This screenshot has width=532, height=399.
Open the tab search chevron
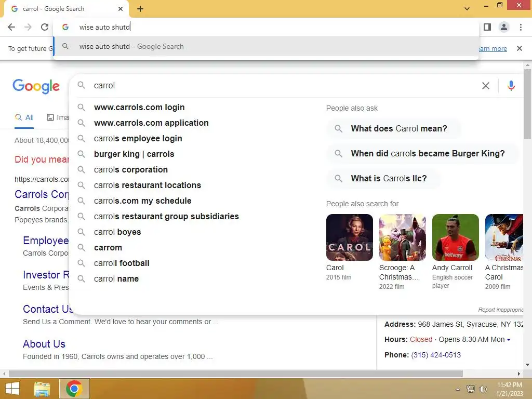pos(467,9)
